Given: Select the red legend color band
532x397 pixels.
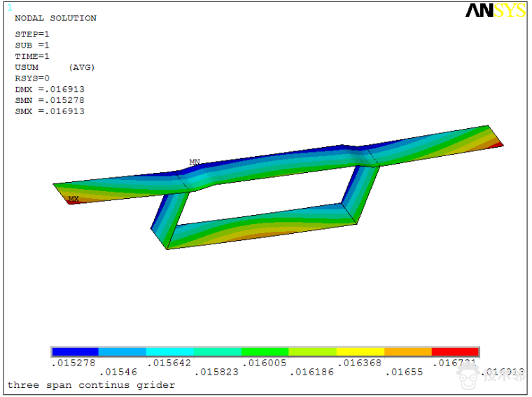Looking at the screenshot, I should 455,351.
